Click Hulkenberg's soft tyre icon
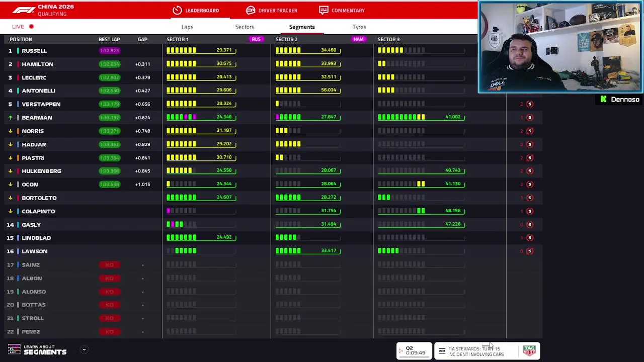 [x=530, y=171]
